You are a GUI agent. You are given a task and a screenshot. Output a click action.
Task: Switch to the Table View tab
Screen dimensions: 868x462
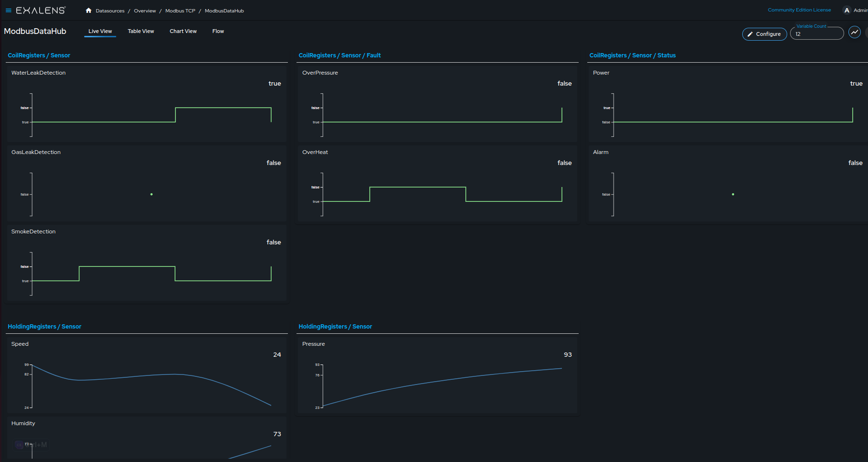pyautogui.click(x=141, y=31)
